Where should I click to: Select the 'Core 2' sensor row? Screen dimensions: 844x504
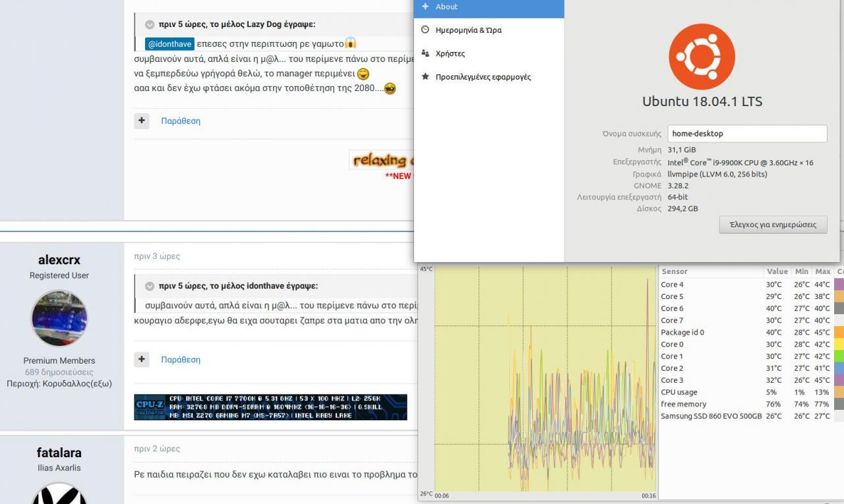pos(752,368)
